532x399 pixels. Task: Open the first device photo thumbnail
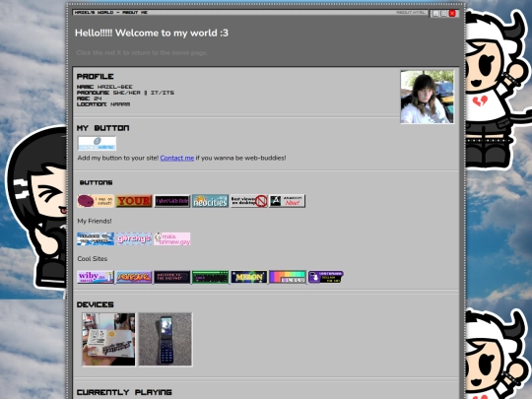[108, 339]
